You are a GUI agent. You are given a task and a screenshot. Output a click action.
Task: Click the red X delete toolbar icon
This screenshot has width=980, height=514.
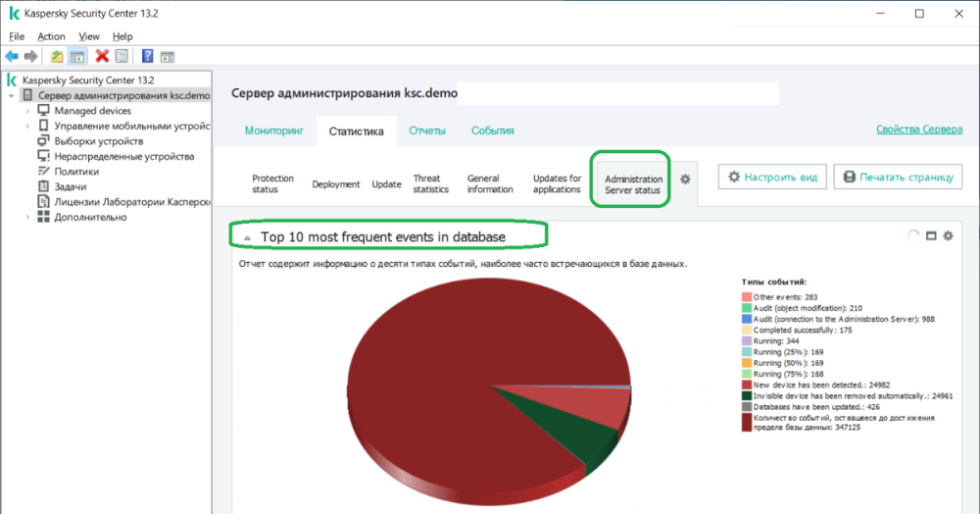[x=102, y=56]
